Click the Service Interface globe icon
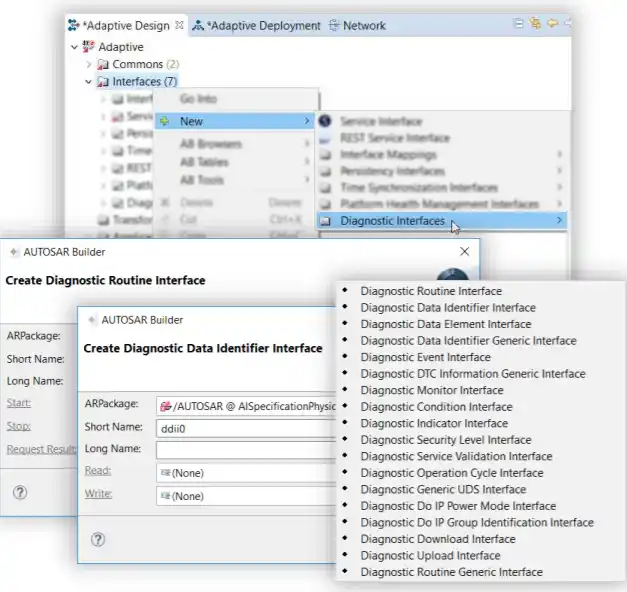This screenshot has height=592, width=627. click(x=325, y=121)
